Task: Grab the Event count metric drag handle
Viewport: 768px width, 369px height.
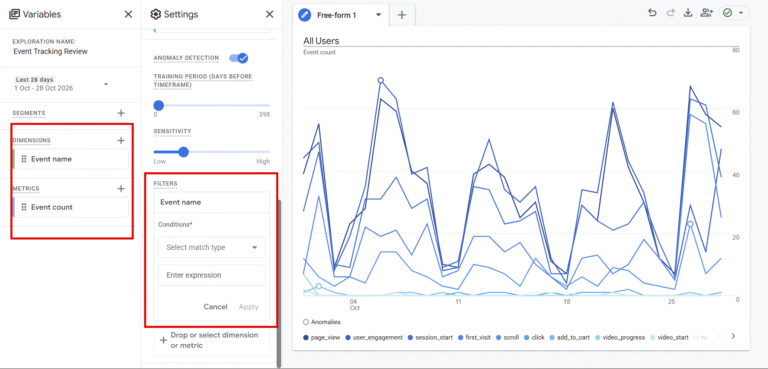Action: coord(24,207)
